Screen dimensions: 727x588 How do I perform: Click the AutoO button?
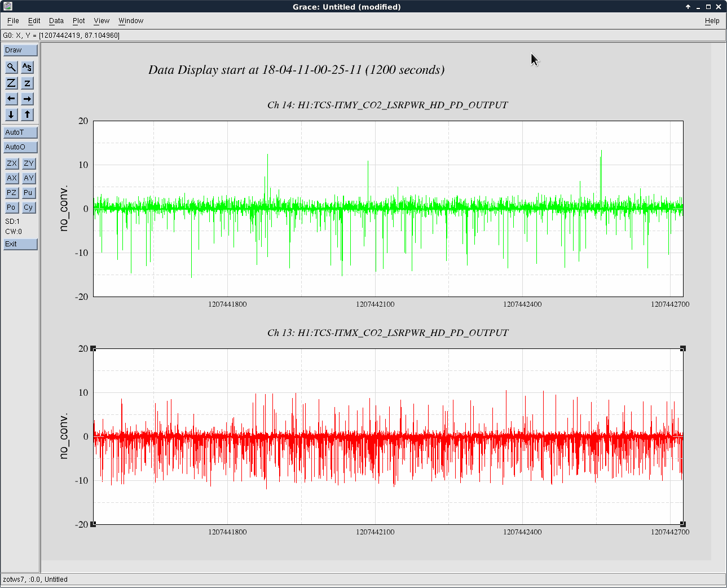[20, 147]
